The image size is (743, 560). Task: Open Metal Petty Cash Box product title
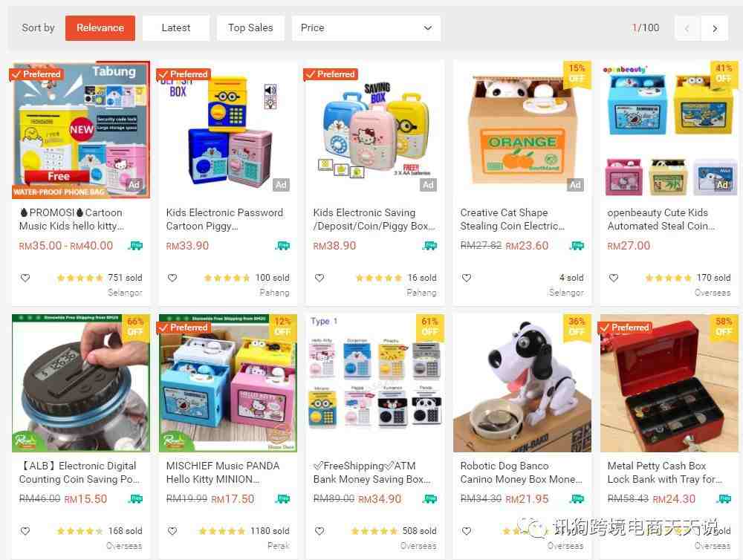(664, 472)
